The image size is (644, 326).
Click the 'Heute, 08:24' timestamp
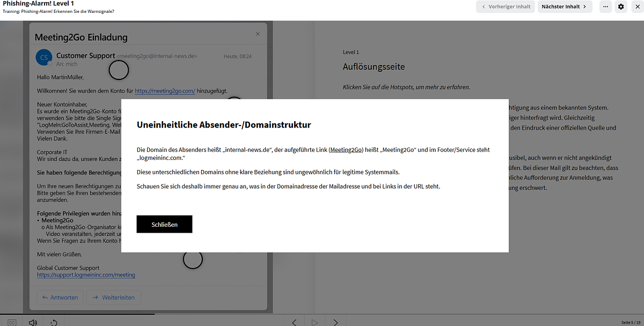(x=238, y=56)
